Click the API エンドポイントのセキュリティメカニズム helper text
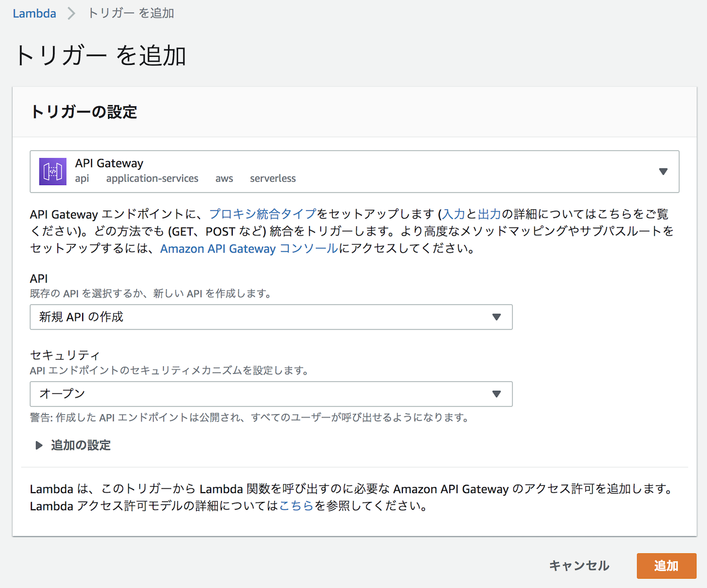The width and height of the screenshot is (707, 588). 169,370
